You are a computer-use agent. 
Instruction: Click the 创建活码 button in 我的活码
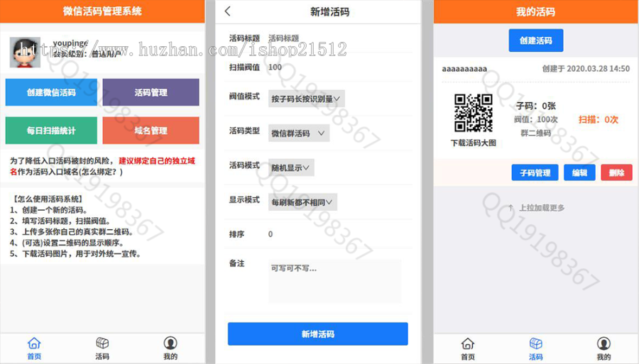click(x=536, y=40)
